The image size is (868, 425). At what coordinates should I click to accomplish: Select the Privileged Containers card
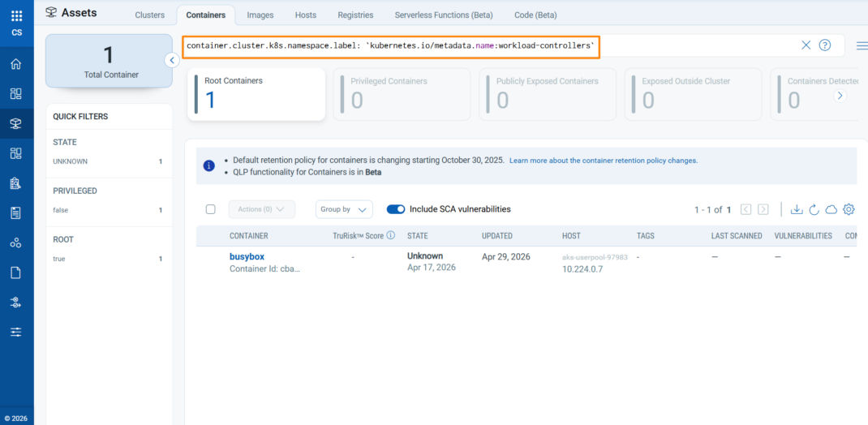tap(402, 94)
